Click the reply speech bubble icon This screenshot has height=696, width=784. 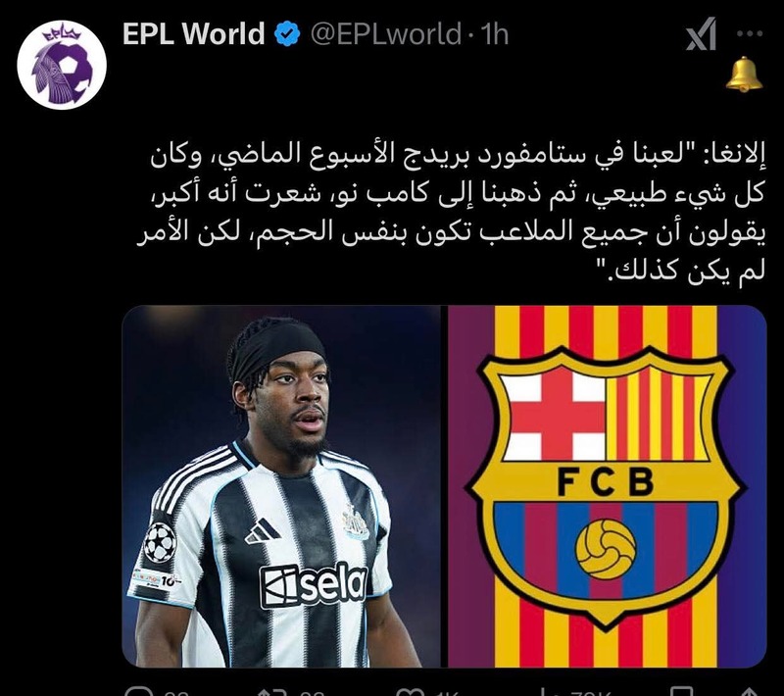click(136, 691)
